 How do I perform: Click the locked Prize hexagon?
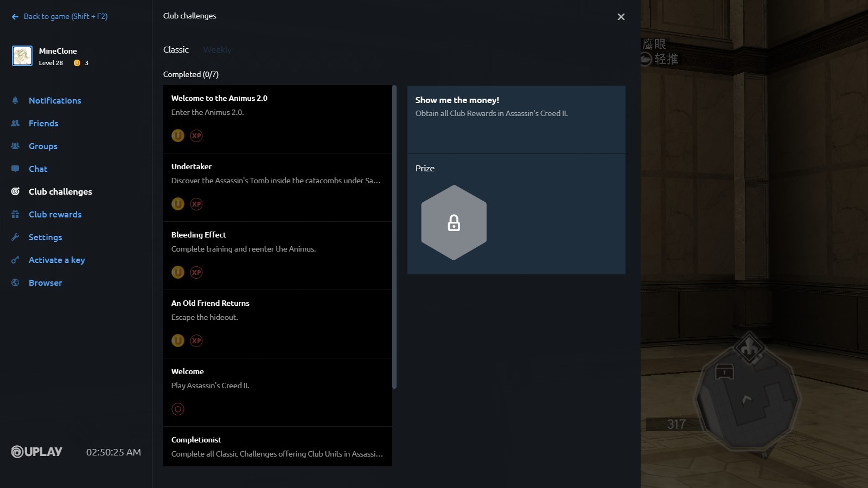coord(454,222)
